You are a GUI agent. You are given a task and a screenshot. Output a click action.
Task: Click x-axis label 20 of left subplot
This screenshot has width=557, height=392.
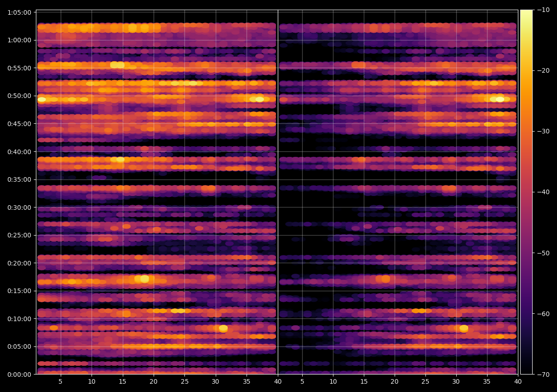(x=154, y=382)
